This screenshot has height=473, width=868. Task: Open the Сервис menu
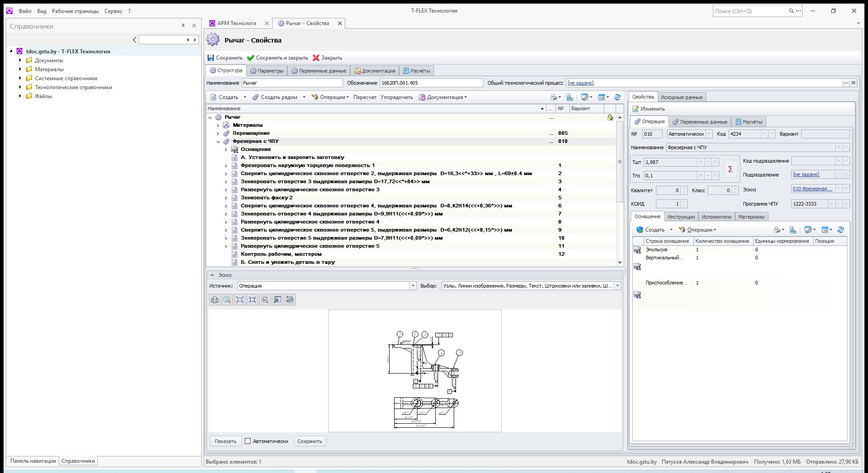coord(113,11)
